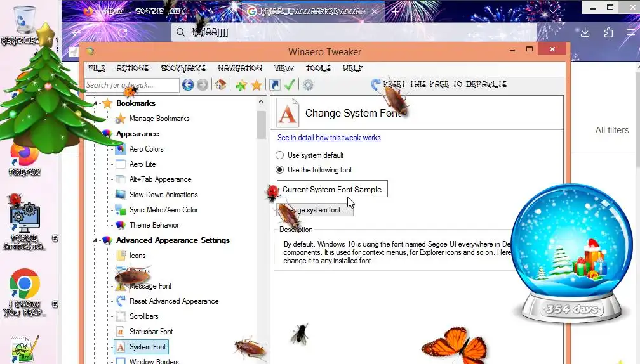
Task: Click the browser address bar
Action: coord(354,32)
